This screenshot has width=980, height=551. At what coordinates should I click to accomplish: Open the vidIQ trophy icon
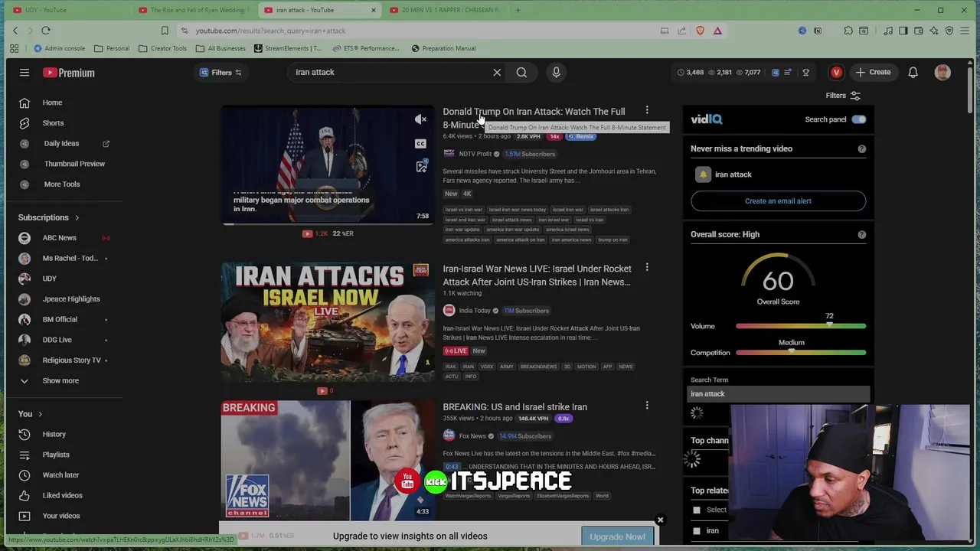805,73
